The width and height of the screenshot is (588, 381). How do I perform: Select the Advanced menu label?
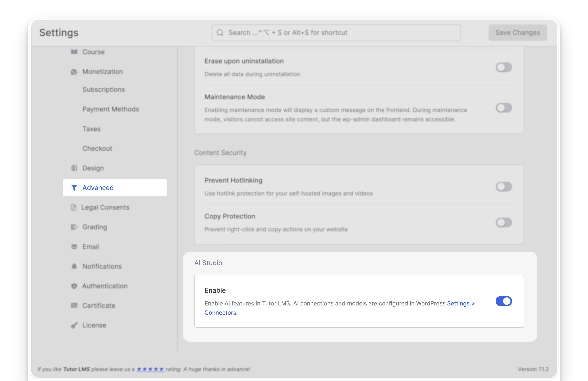click(x=98, y=188)
